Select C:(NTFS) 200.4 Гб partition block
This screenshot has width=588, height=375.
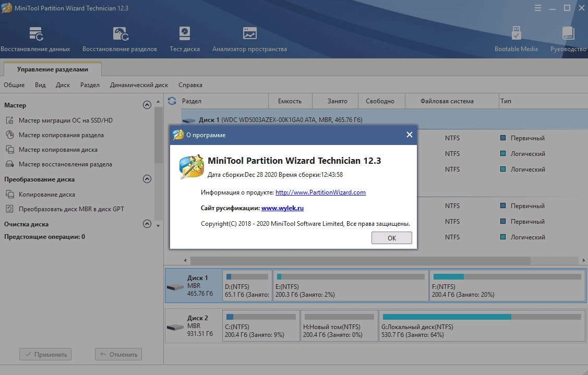261,325
